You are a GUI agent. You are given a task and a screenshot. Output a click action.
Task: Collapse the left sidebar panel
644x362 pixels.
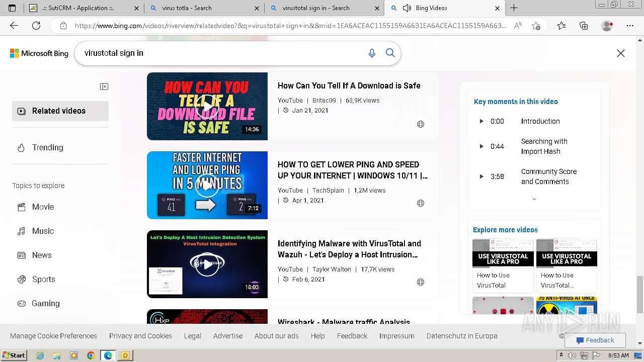(104, 86)
